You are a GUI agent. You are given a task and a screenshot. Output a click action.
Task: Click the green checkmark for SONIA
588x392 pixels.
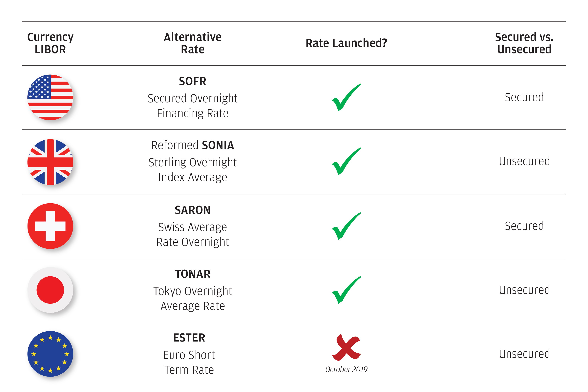[346, 161]
